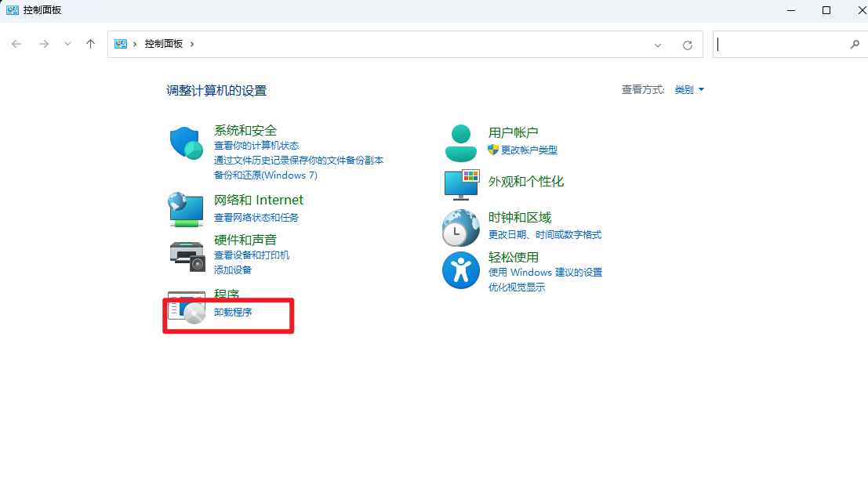Go forward with the right arrow
This screenshot has height=488, width=868.
(44, 44)
